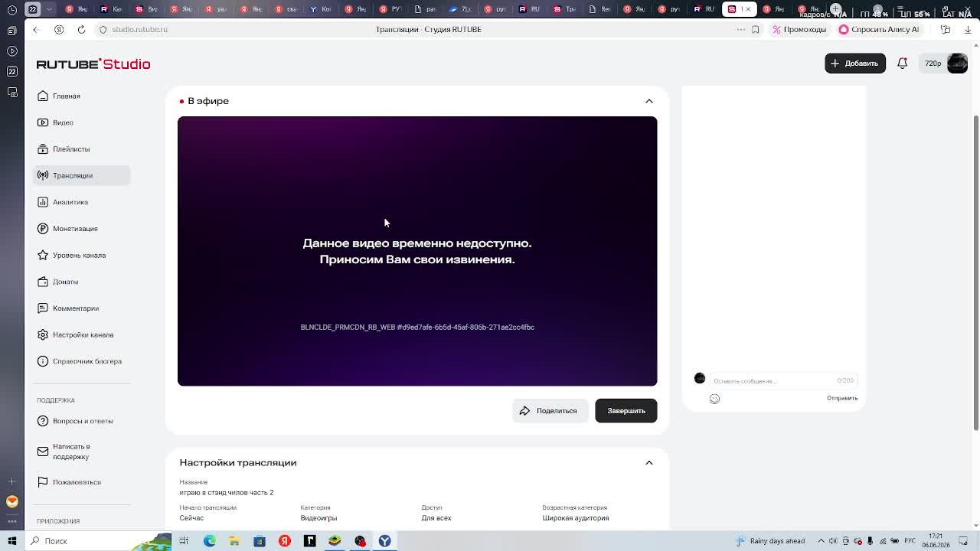Viewport: 980px width, 551px height.
Task: Click the Написать в поддержку envelope icon
Action: [43, 452]
